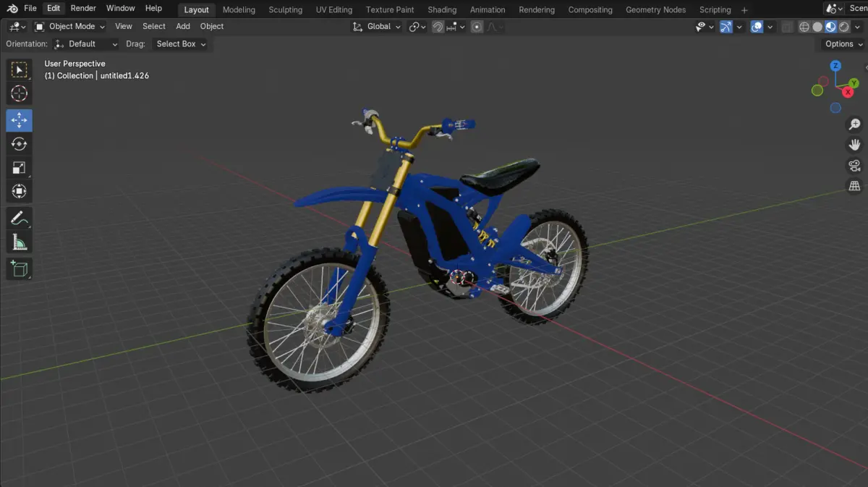The width and height of the screenshot is (868, 487).
Task: Click the transform orientation axes icon
Action: pyautogui.click(x=357, y=27)
